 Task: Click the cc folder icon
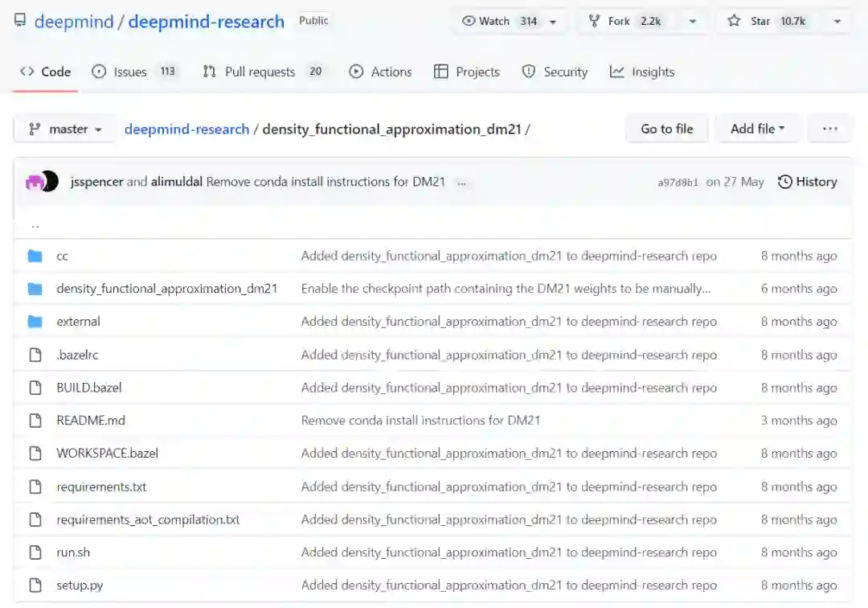click(x=35, y=256)
